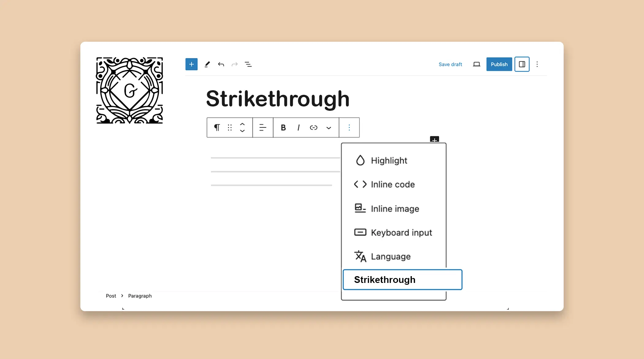644x359 pixels.
Task: Click Publish to publish the post
Action: 499,64
